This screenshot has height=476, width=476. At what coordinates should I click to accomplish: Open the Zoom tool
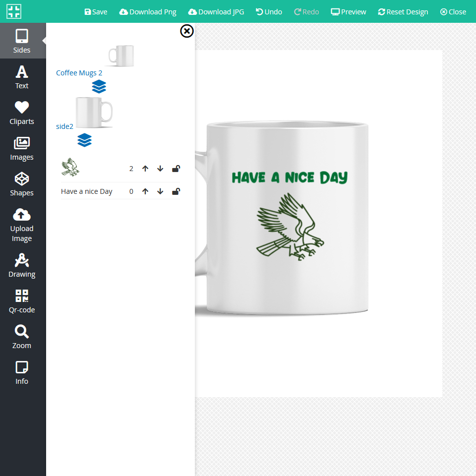tap(22, 337)
